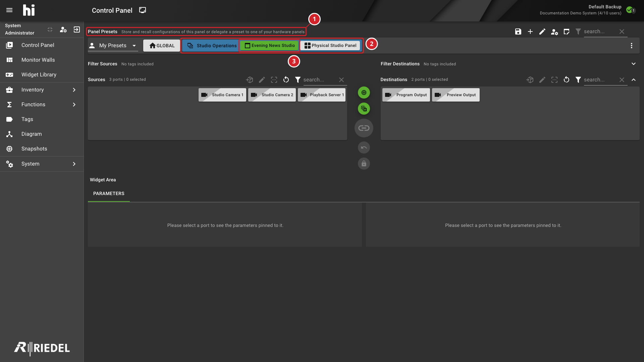This screenshot has height=362, width=644.
Task: Open Monitor Walls in the sidebar
Action: click(42, 60)
